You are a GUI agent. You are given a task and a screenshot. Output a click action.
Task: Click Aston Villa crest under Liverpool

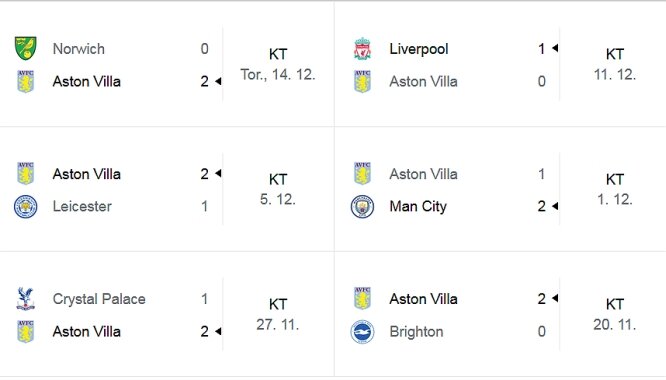[x=362, y=81]
